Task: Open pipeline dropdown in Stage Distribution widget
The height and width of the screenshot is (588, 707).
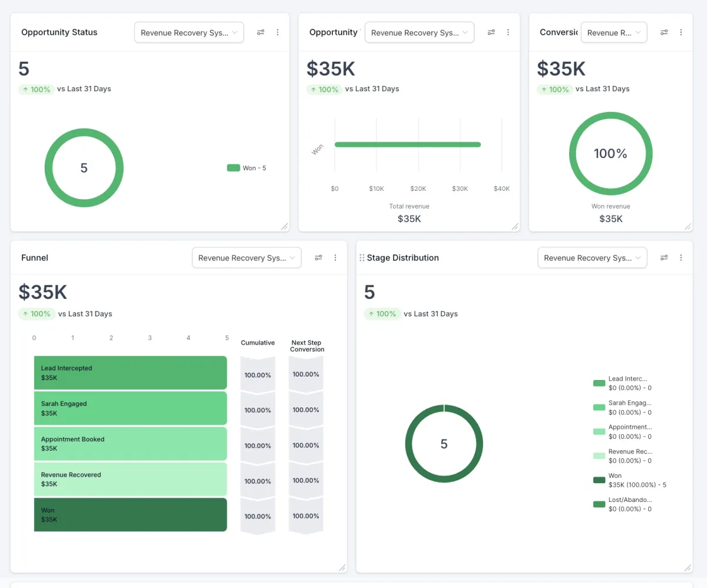Action: [592, 257]
